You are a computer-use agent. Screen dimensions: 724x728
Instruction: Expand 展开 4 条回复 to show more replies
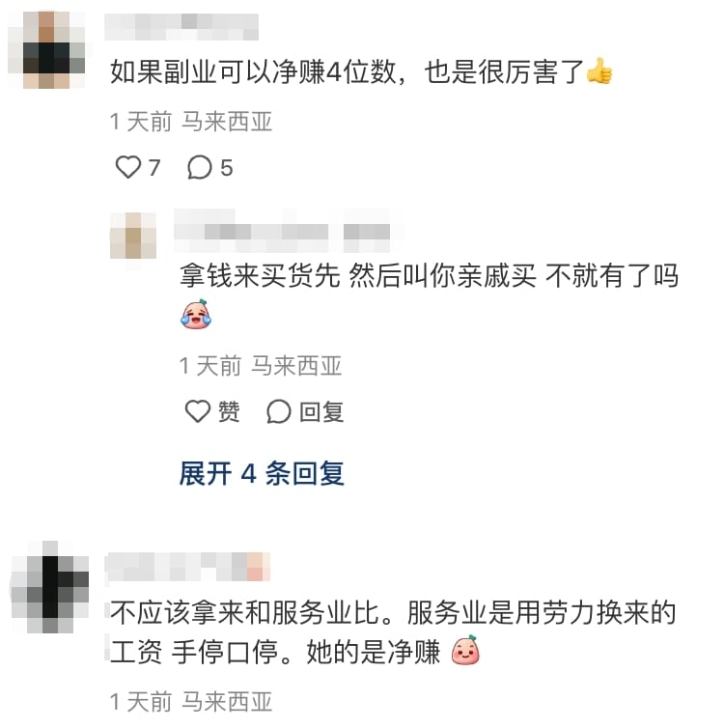(262, 473)
